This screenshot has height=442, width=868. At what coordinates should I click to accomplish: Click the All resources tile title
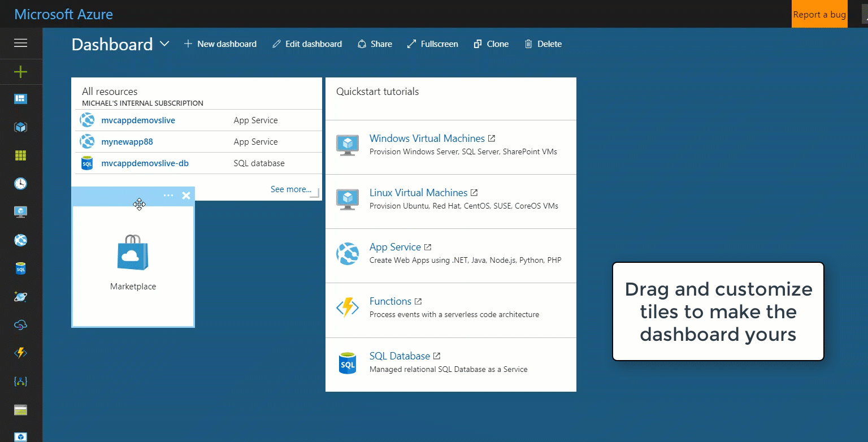point(110,92)
